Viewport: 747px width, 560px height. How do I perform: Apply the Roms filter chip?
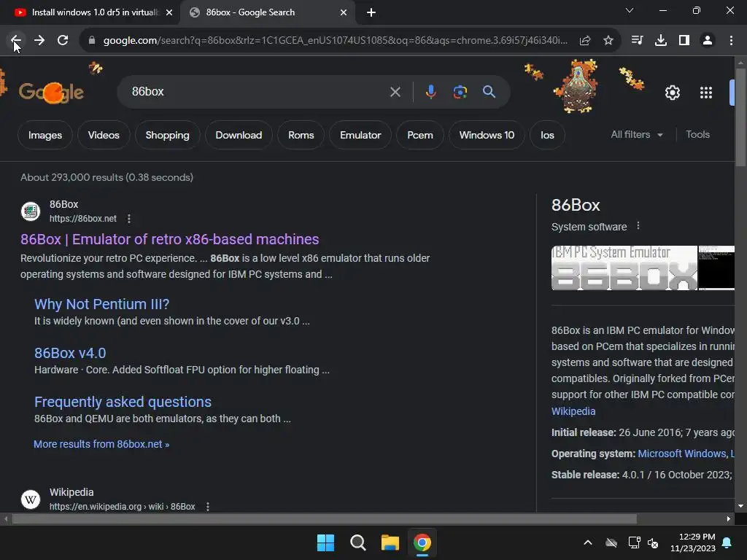coord(301,135)
